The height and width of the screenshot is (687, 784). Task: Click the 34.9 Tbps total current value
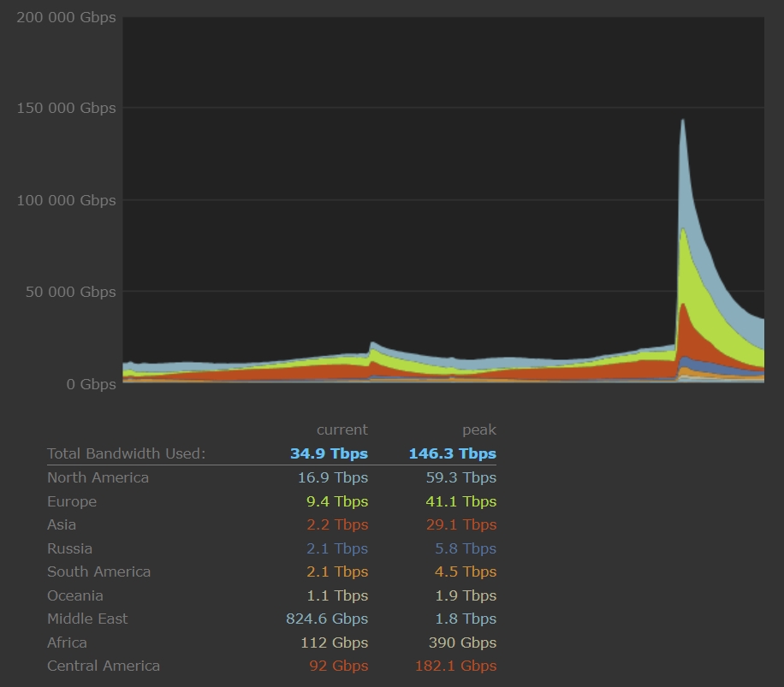[x=329, y=453]
